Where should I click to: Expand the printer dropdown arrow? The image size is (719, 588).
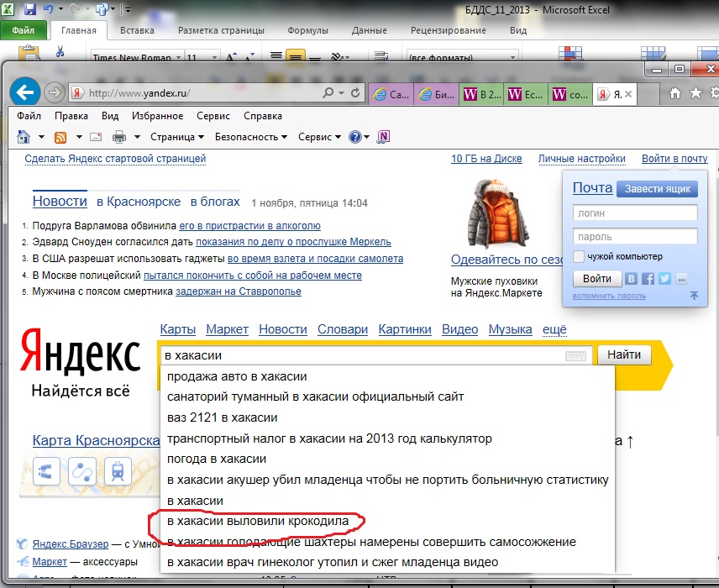[x=137, y=137]
